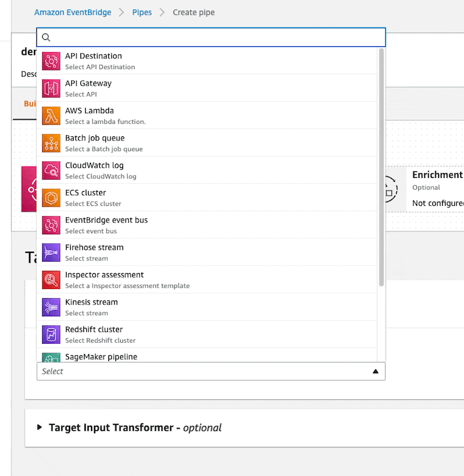The width and height of the screenshot is (464, 476).
Task: Click the CloudWatch log icon
Action: 51,170
